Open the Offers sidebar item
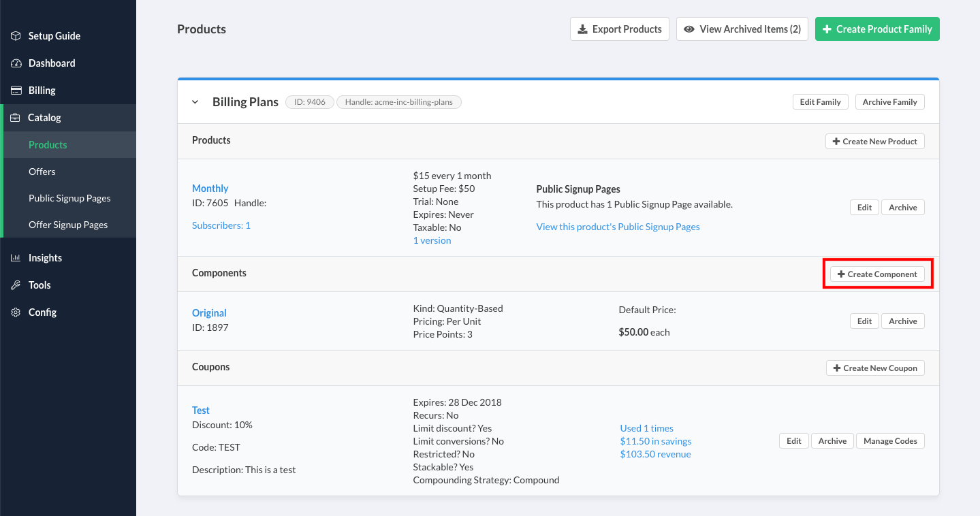 (42, 172)
